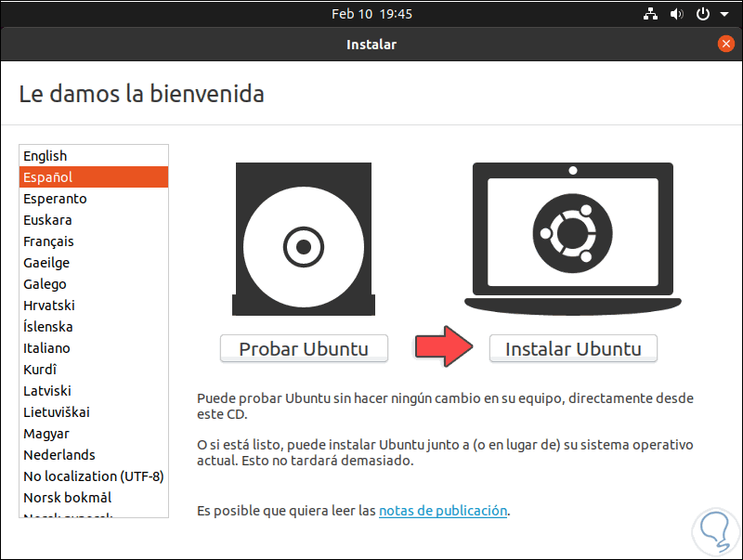Click the laptop Ubuntu logo image

pyautogui.click(x=573, y=240)
